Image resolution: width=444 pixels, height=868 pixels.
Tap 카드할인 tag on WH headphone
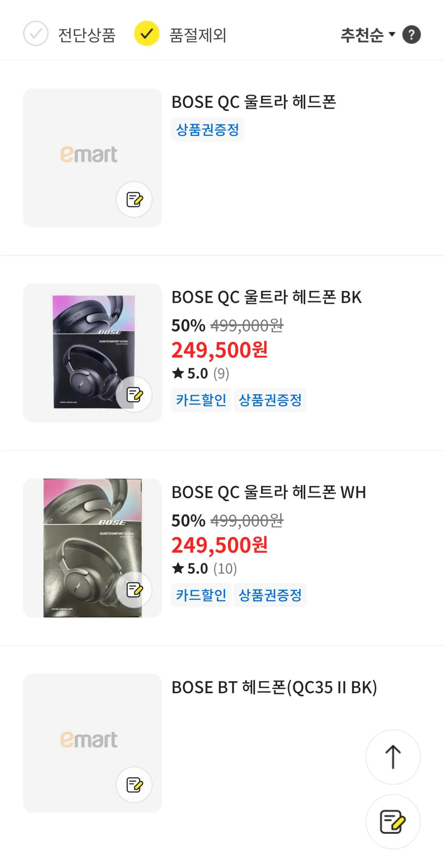[201, 595]
